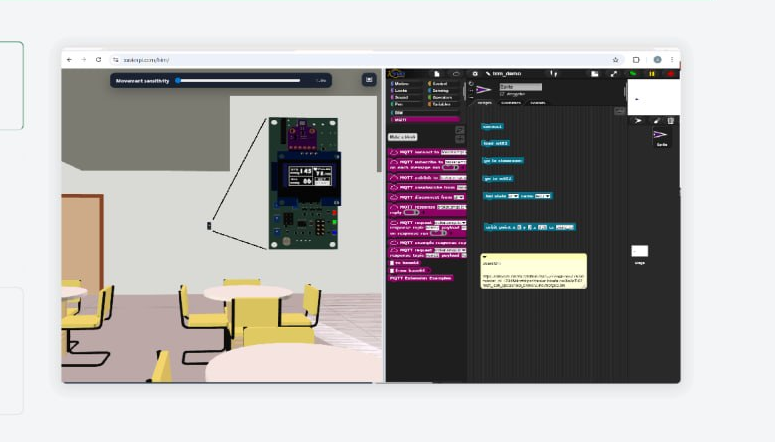Select the Sprite thumbnail in the corral
The height and width of the screenshot is (442, 775).
point(661,138)
